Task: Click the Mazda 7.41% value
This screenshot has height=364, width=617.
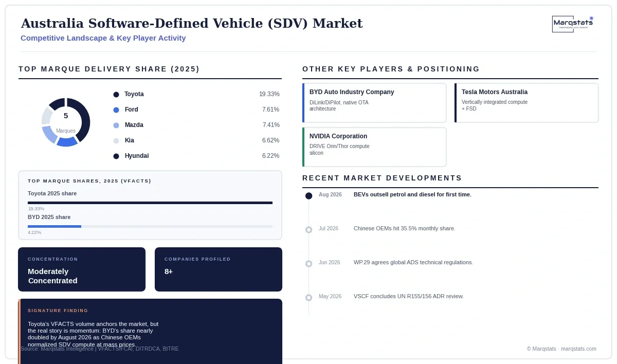Action: pos(271,125)
